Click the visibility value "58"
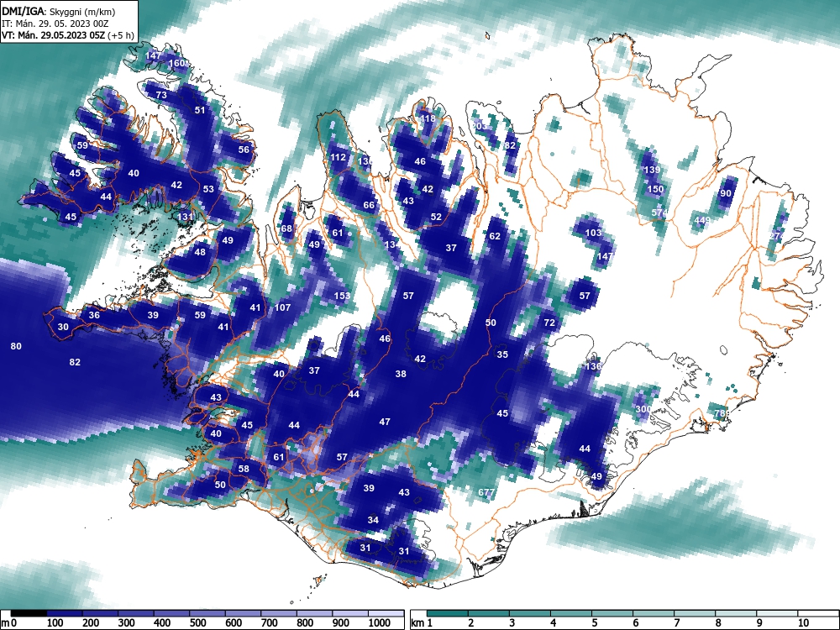Screen dimensions: 840x630 [x=244, y=469]
